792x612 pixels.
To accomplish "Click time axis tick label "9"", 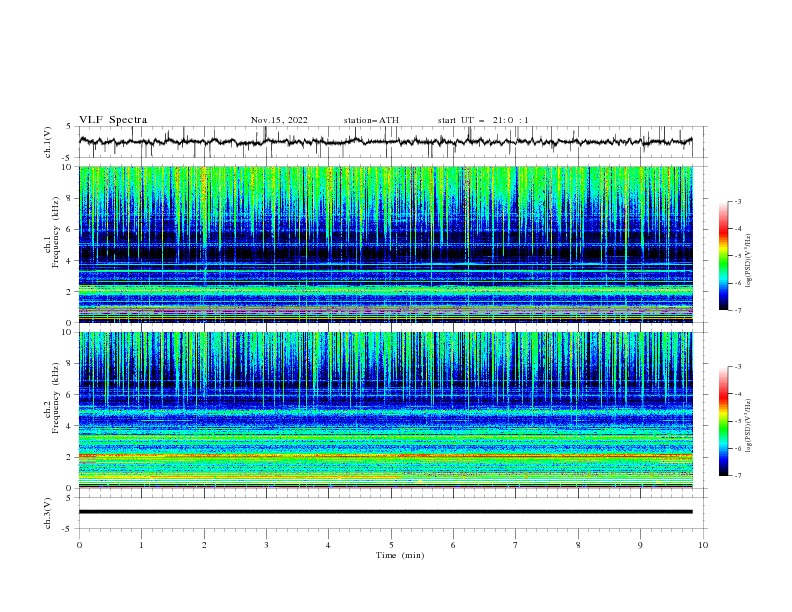I will click(640, 545).
